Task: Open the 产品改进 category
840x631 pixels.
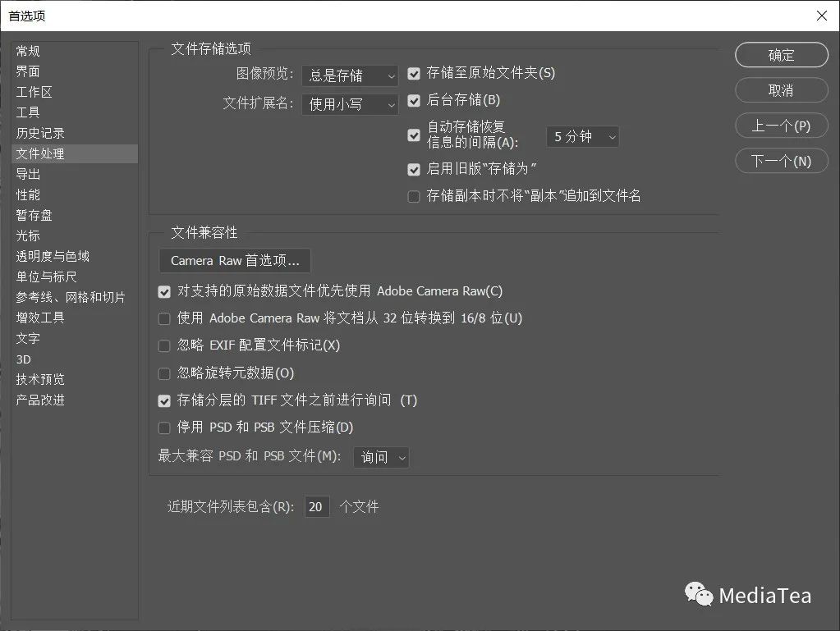Action: point(75,400)
